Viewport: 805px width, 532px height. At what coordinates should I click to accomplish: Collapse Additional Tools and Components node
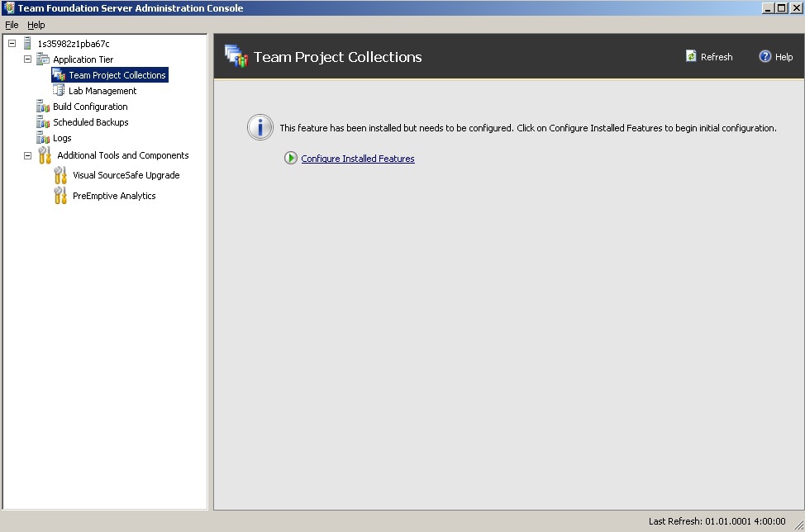point(28,155)
